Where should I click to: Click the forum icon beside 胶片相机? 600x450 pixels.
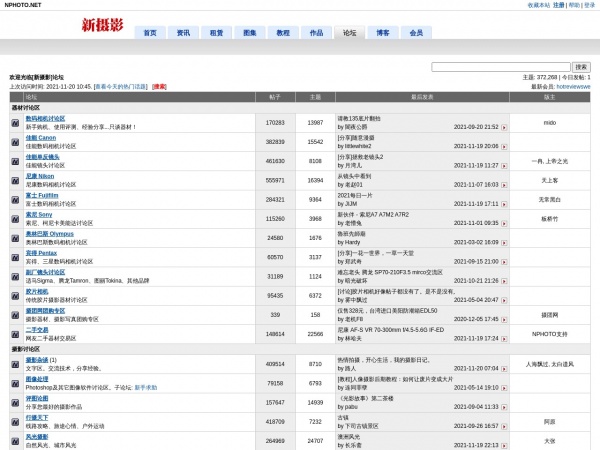15,295
